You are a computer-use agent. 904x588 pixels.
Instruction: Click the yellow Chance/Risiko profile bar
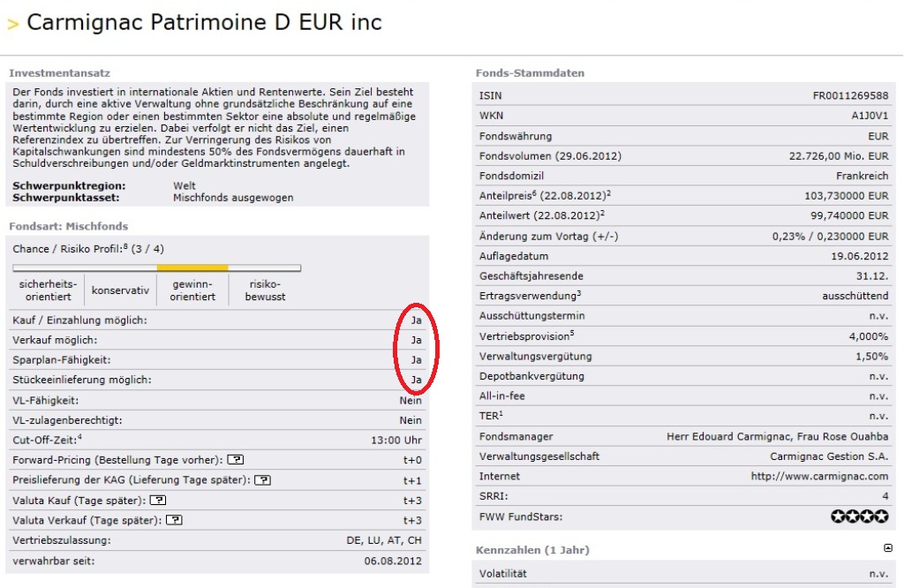[192, 268]
